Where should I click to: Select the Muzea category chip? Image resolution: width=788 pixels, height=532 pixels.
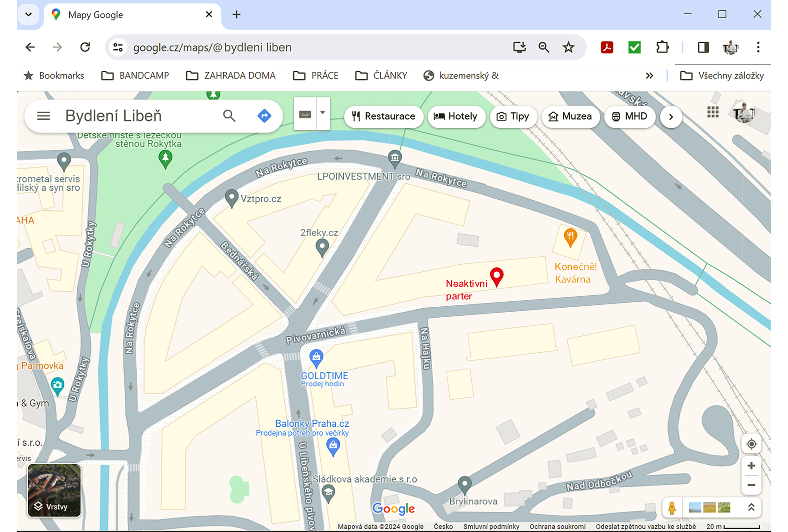[x=570, y=117]
